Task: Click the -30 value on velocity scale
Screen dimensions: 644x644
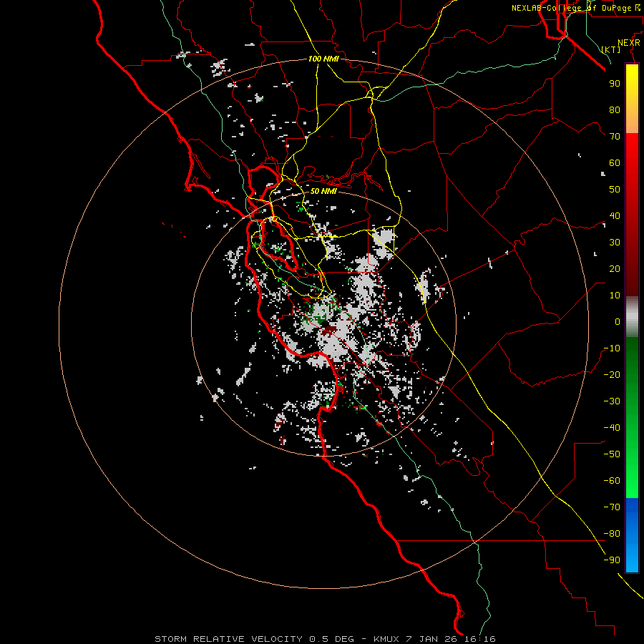Action: tap(612, 401)
